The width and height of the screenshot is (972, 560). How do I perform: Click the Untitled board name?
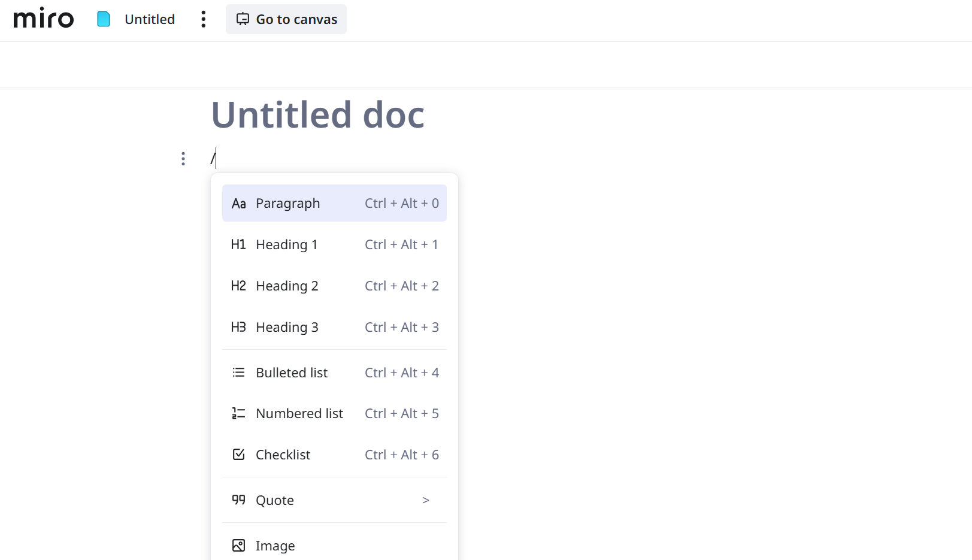point(150,19)
